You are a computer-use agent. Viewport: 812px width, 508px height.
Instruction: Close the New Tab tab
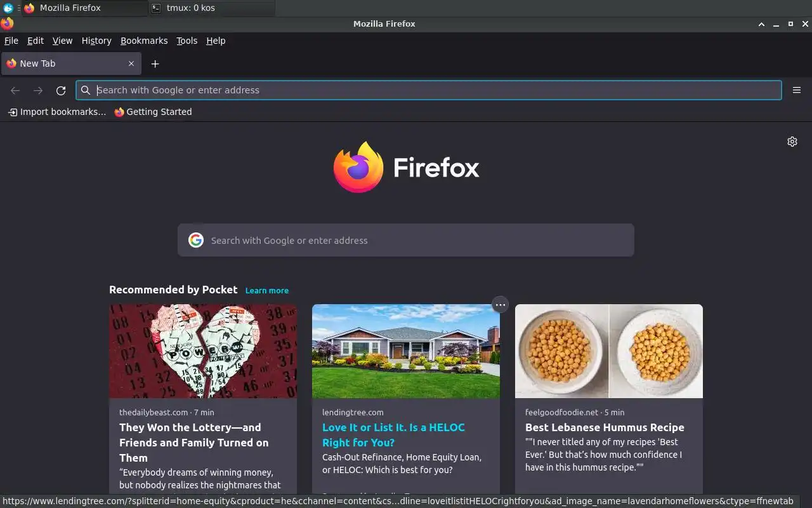(x=131, y=63)
